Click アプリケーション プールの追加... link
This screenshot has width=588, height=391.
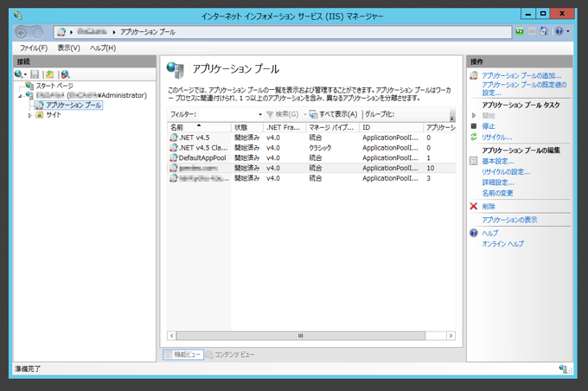[521, 75]
